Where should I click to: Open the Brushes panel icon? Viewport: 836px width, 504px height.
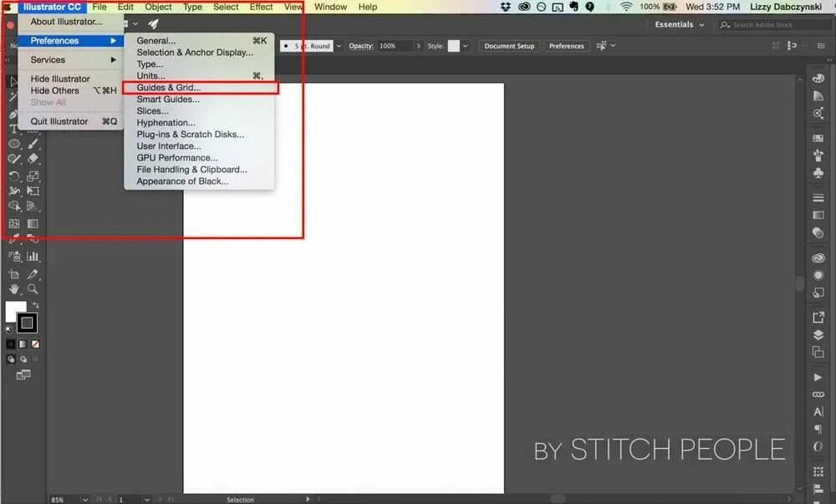point(818,155)
